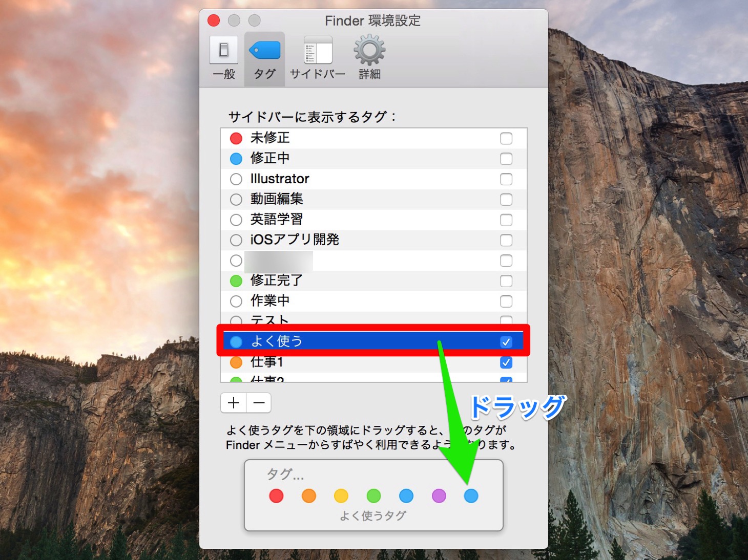The height and width of the screenshot is (560, 748).
Task: Select the 仕事1 tag name
Action: pyautogui.click(x=267, y=362)
